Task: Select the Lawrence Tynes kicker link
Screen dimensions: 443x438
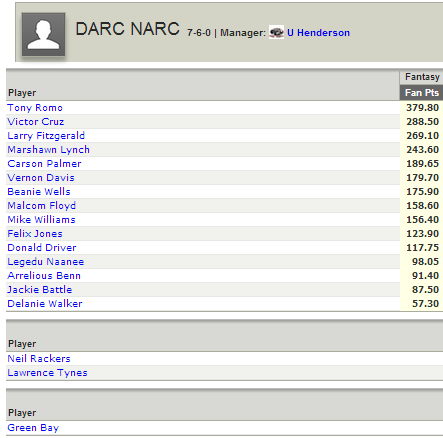Action: point(47,373)
